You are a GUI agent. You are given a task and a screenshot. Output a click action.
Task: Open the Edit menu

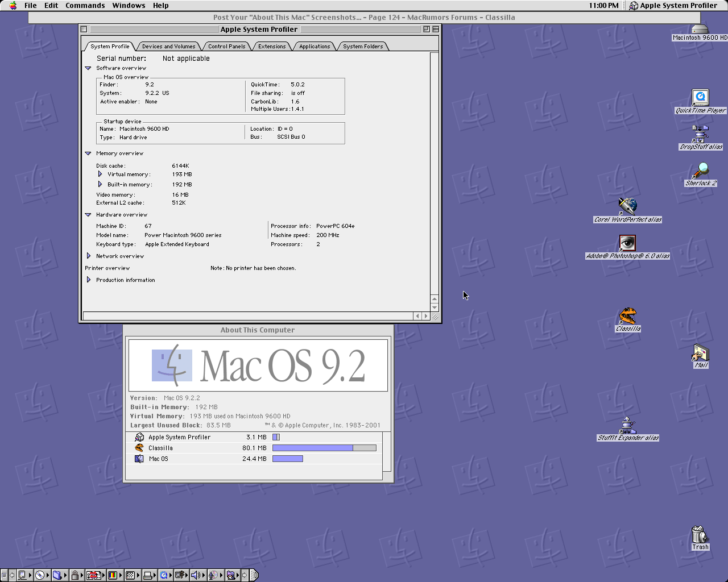point(51,5)
